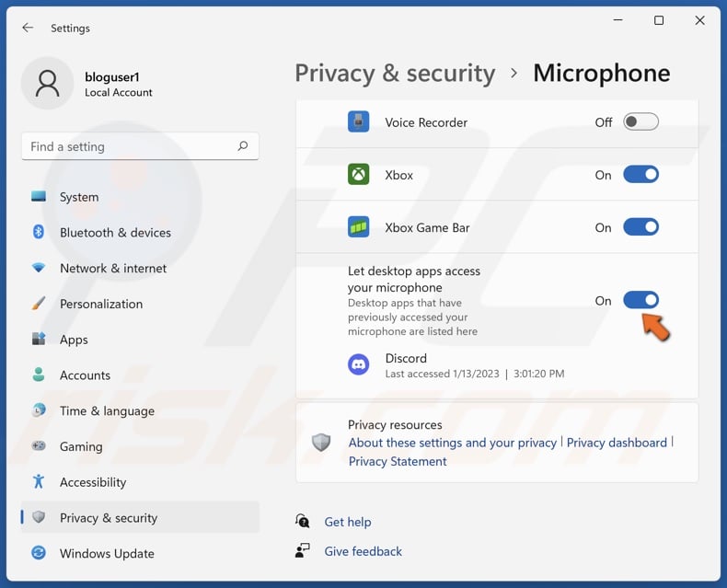
Task: Click the Accessibility figure icon
Action: tap(39, 482)
